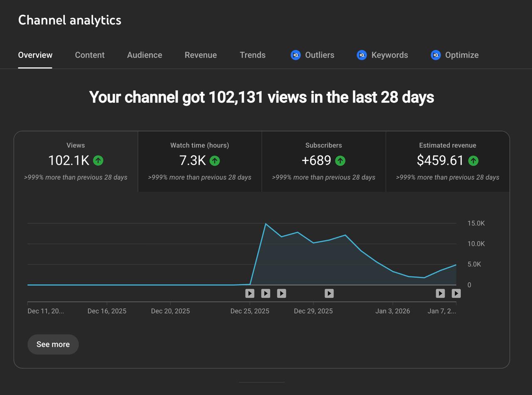This screenshot has width=532, height=395.
Task: Click the IQ badge icon beside Keywords
Action: click(362, 55)
